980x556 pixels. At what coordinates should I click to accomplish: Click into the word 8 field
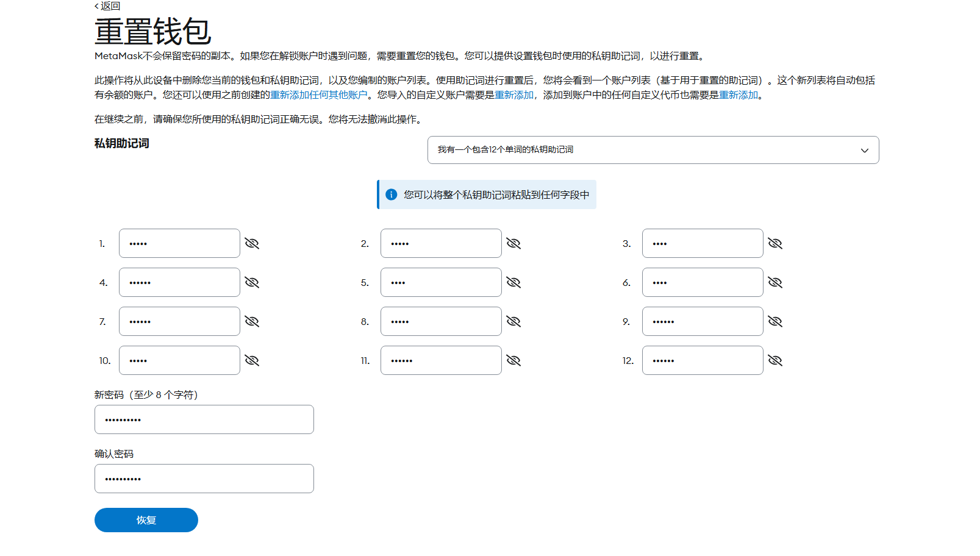pos(441,321)
